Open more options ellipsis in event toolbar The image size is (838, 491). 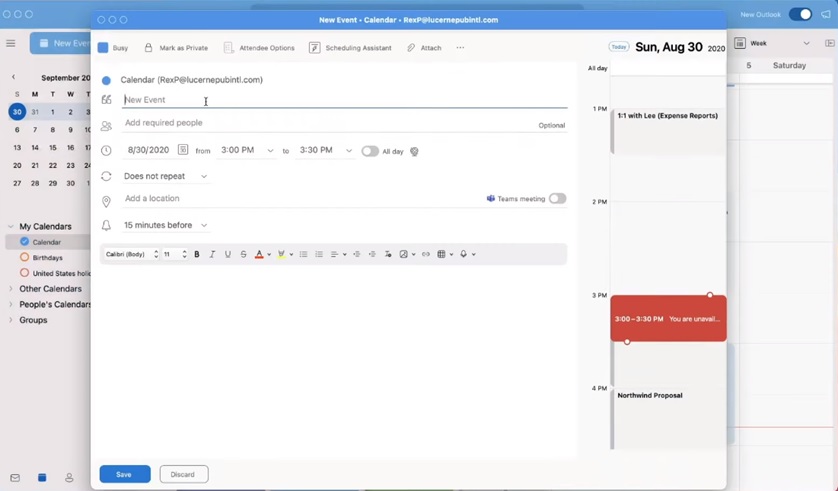click(x=460, y=48)
